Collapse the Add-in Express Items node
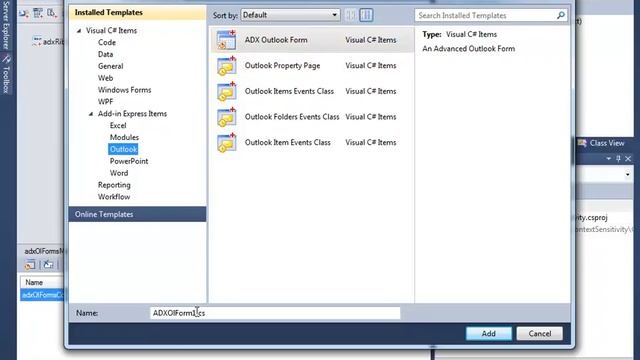This screenshot has width=640, height=360. pos(91,114)
